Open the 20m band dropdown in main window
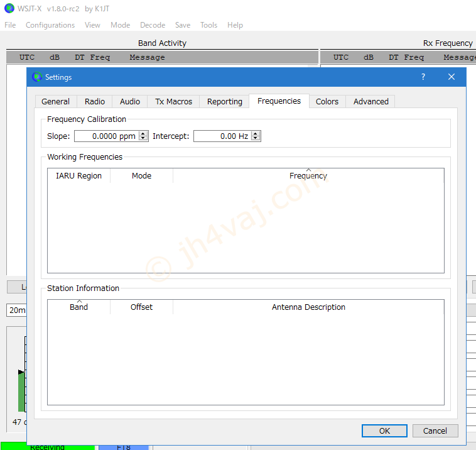The width and height of the screenshot is (476, 450). tap(17, 310)
